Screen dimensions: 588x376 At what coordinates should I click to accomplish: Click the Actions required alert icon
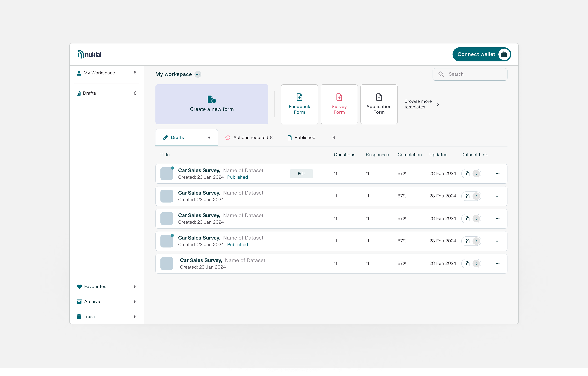tap(228, 138)
